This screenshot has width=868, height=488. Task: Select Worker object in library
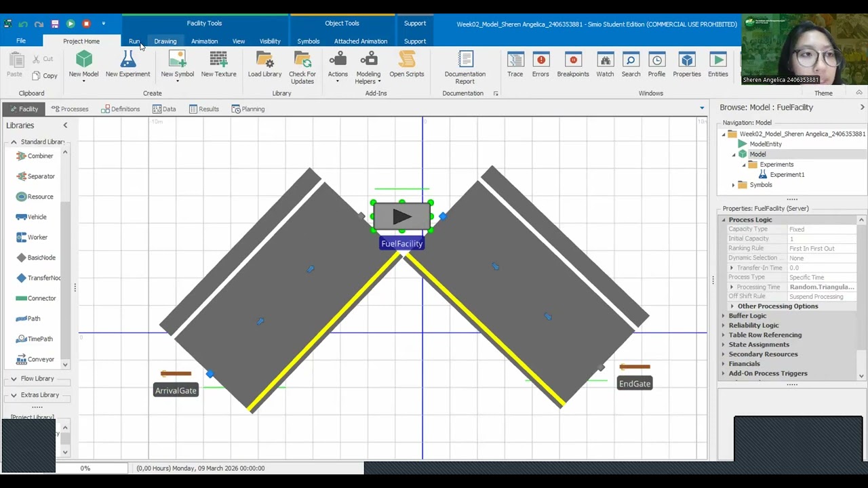tap(32, 237)
